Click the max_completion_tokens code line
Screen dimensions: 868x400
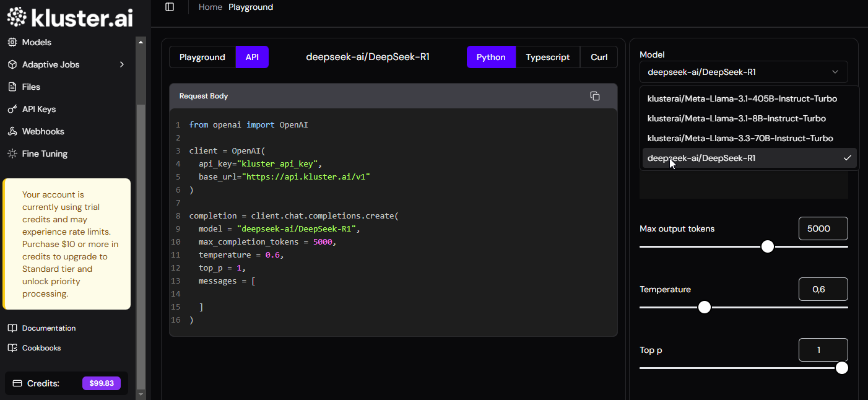coord(267,241)
